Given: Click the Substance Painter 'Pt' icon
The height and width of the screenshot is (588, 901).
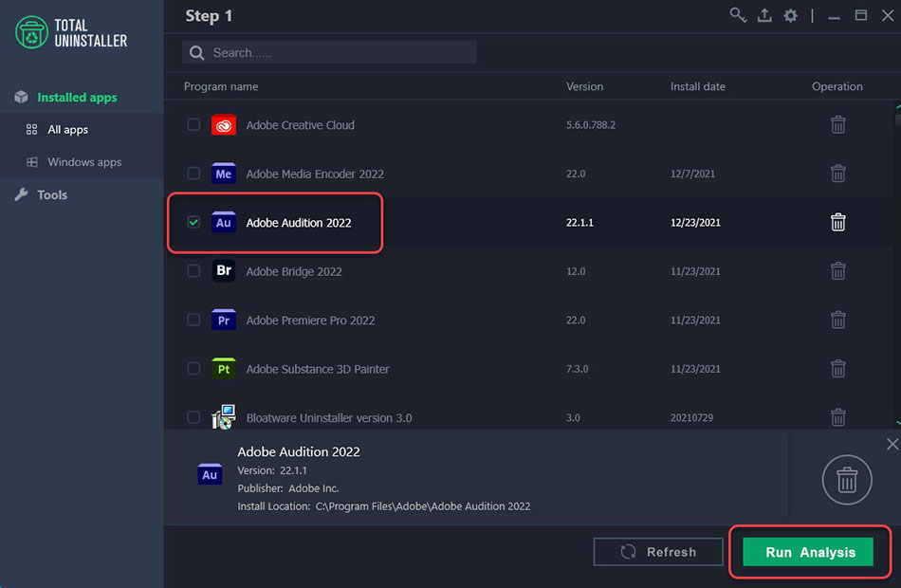Looking at the screenshot, I should click(224, 368).
